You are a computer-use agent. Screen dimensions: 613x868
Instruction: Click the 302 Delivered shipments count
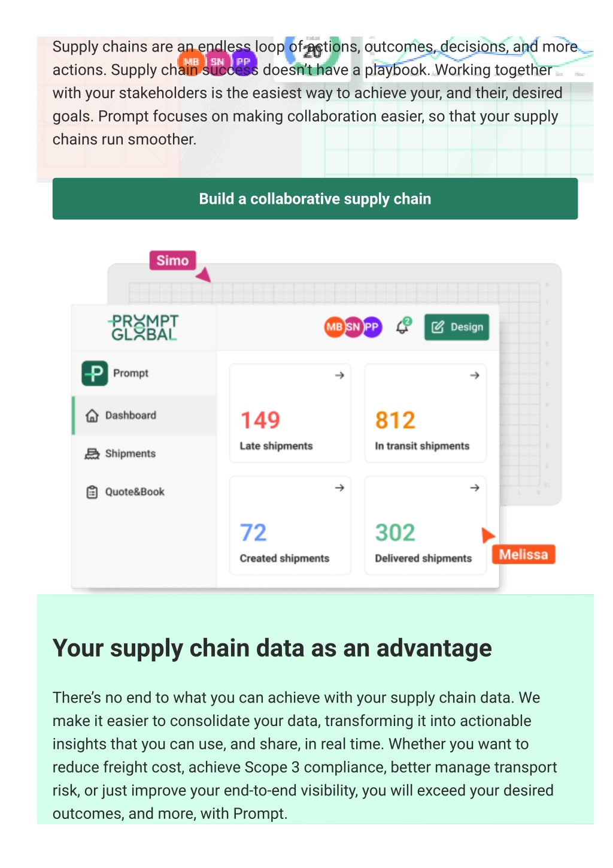coord(395,533)
